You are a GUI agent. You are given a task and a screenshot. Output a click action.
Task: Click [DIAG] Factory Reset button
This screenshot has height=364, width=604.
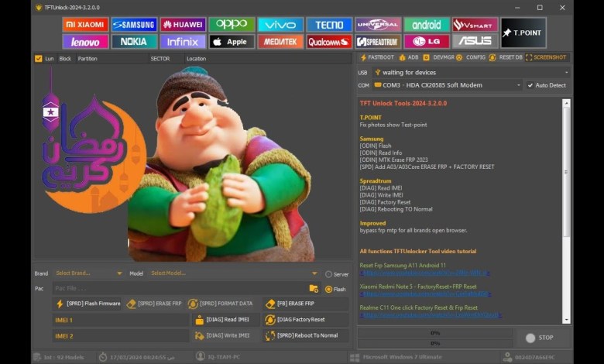[306, 320]
